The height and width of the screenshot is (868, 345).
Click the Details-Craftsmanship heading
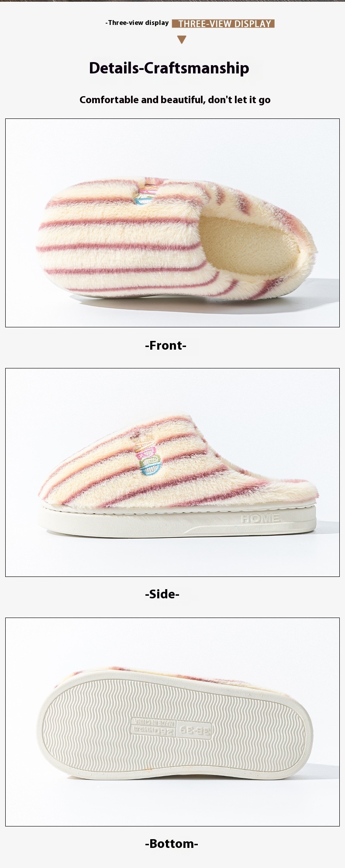[169, 68]
